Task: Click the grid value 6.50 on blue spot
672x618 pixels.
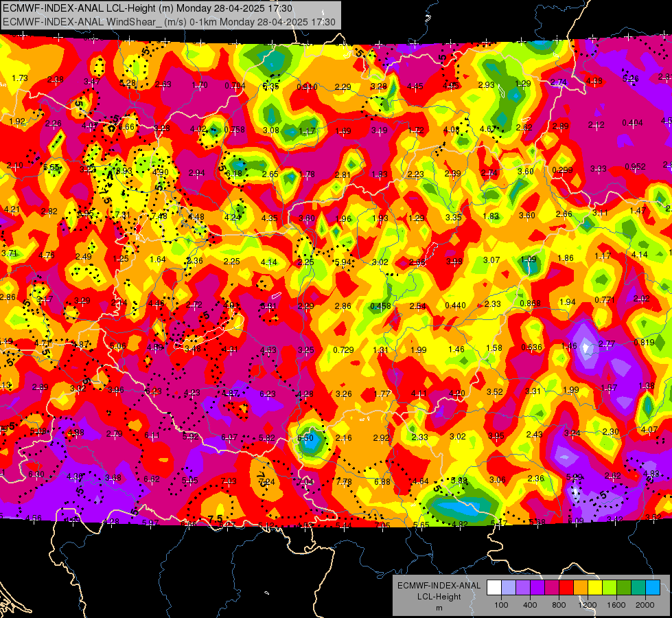Action: (305, 438)
